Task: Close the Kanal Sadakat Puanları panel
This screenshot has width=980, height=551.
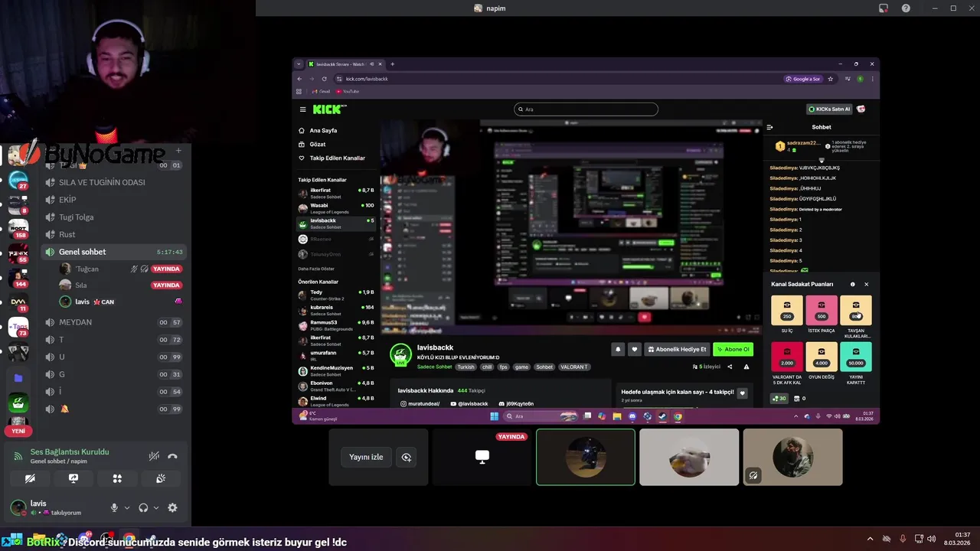Action: click(x=867, y=285)
